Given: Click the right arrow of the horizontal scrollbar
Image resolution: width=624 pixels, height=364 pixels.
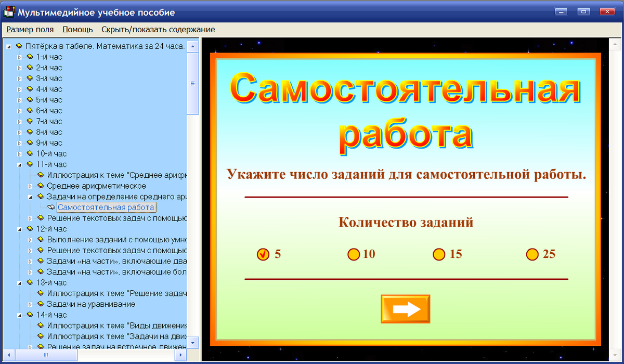Looking at the screenshot, I should [180, 356].
